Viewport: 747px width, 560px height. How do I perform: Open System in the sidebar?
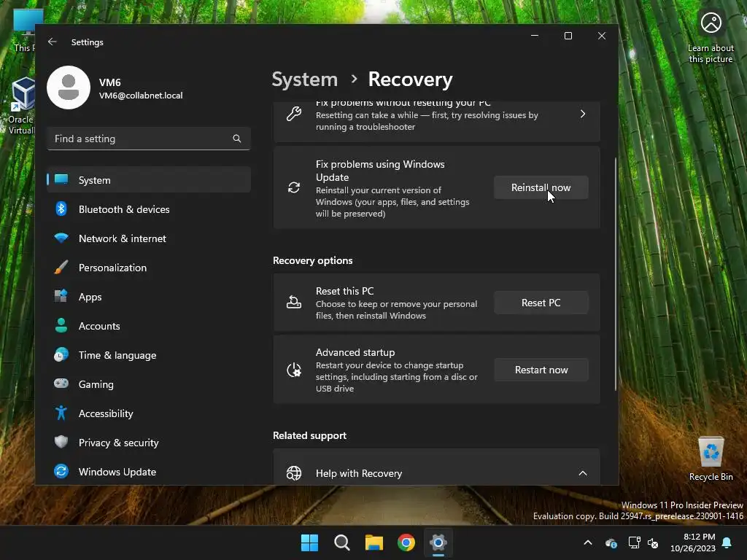(149, 180)
